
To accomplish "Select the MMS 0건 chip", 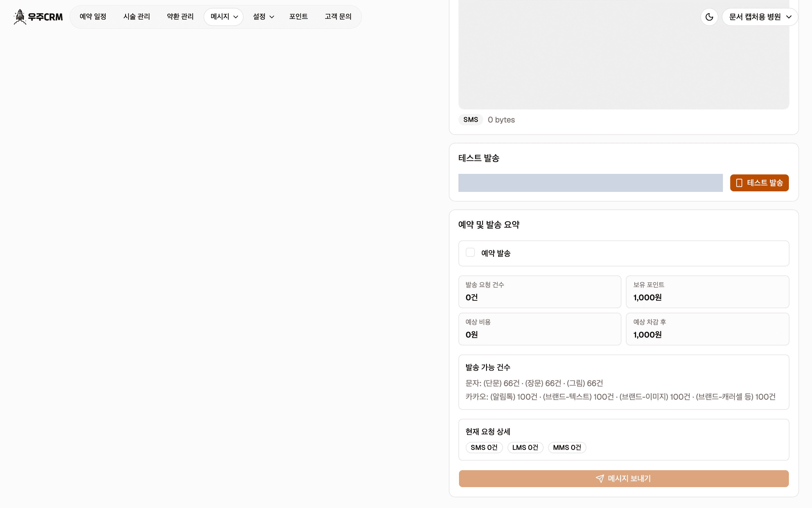I will (567, 448).
